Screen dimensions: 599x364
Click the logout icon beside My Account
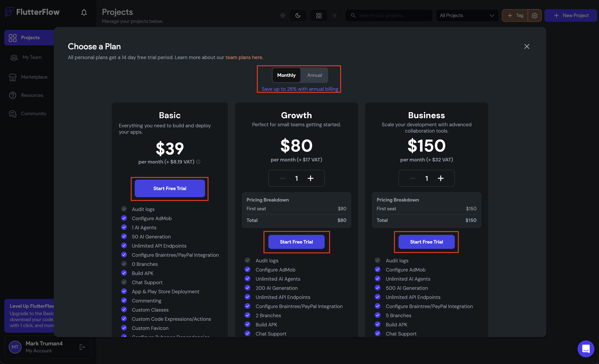[82, 347]
